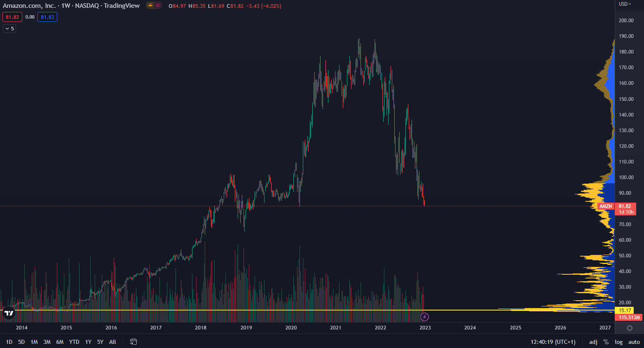Click the yellow 15.17 price level label
This screenshot has width=644, height=348.
(x=625, y=311)
